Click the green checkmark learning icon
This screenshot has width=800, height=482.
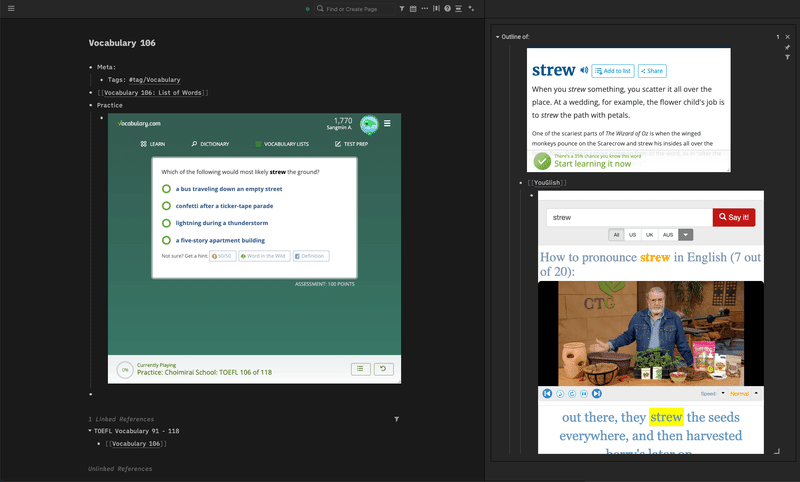click(x=542, y=161)
